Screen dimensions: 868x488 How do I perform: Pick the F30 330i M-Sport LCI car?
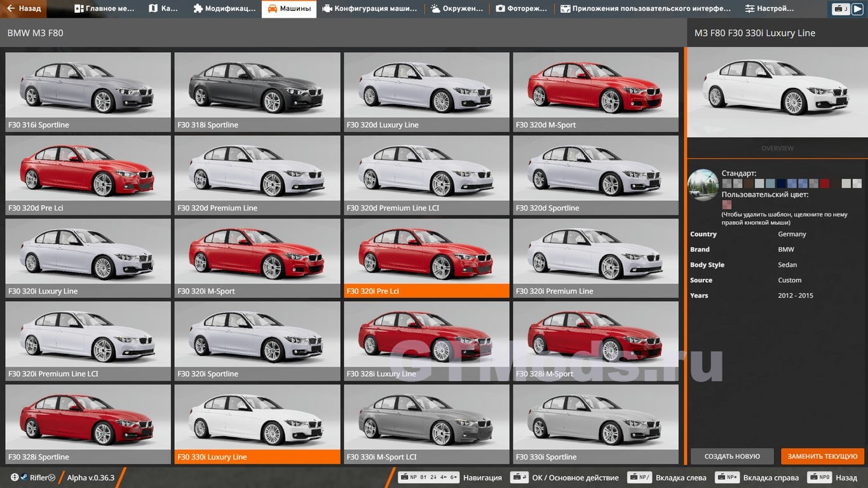pyautogui.click(x=426, y=424)
